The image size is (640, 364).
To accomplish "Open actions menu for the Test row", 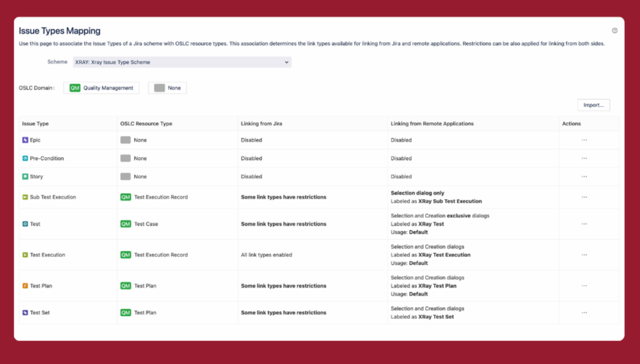I will [x=584, y=224].
